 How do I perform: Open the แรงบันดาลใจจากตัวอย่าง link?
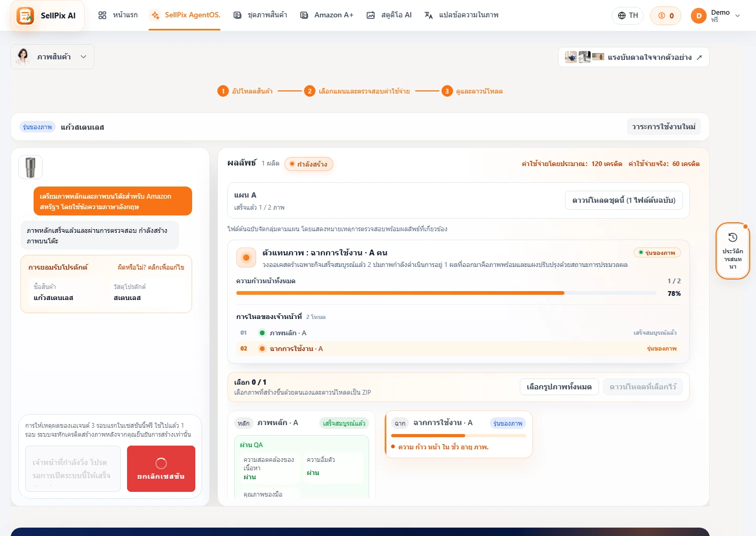click(x=634, y=57)
